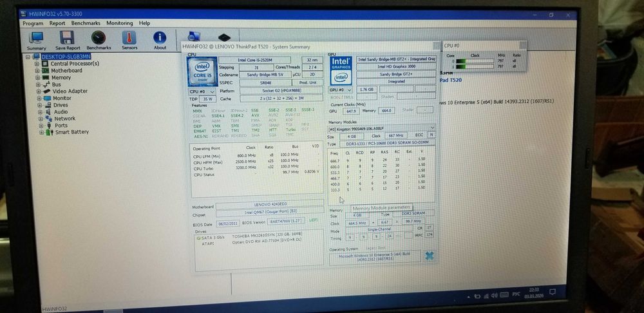
Task: Click the HWiNFO32 title bar app icon
Action: pyautogui.click(x=25, y=14)
